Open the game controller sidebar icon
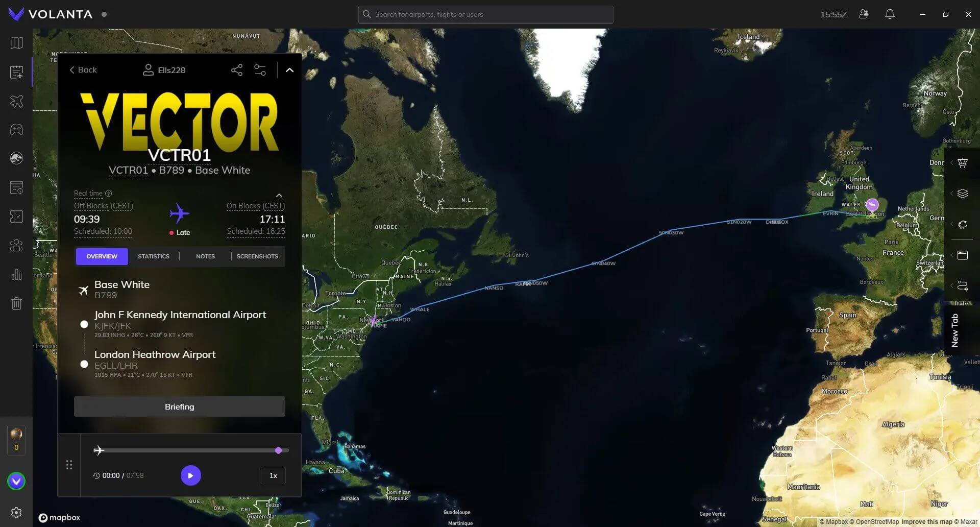Image resolution: width=980 pixels, height=527 pixels. pyautogui.click(x=16, y=130)
